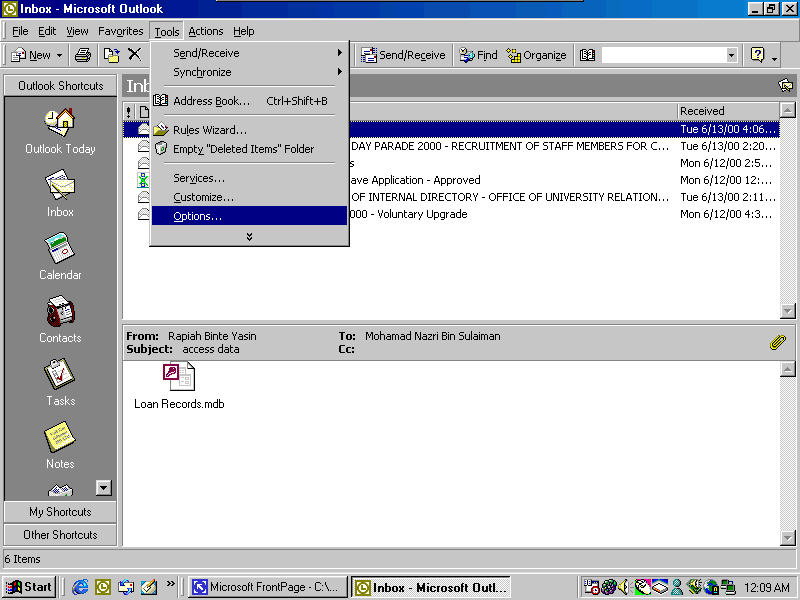Click the Address Book toolbar icon
The width and height of the screenshot is (800, 600).
click(587, 55)
